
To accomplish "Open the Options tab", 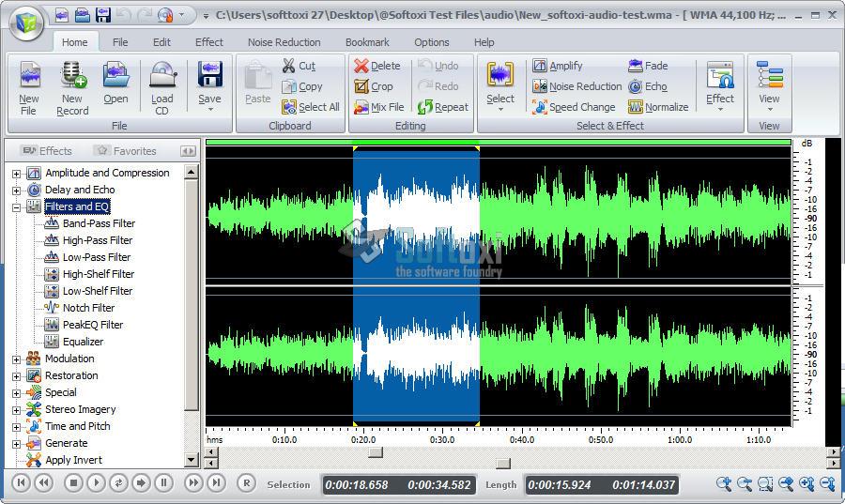I will point(431,42).
